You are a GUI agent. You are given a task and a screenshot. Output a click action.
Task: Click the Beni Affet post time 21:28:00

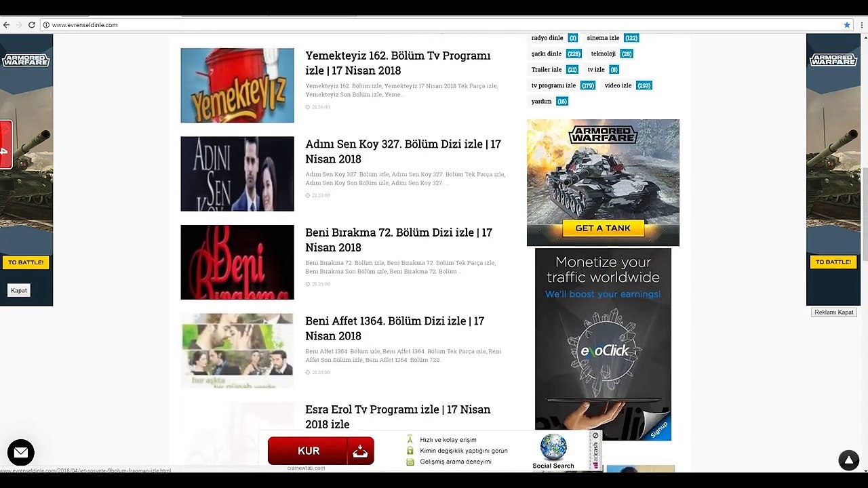click(318, 372)
